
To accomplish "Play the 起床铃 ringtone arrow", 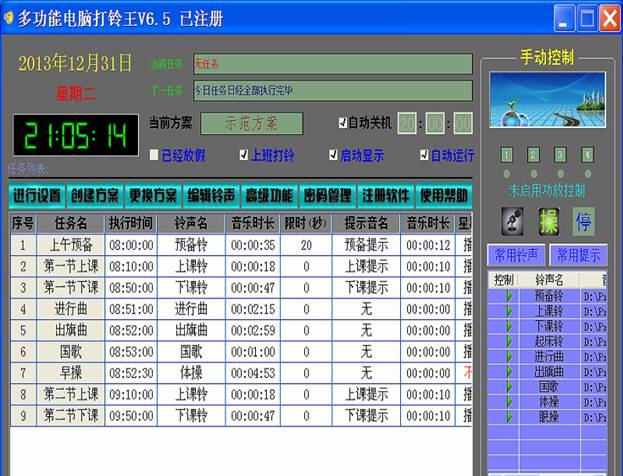I will pos(509,341).
